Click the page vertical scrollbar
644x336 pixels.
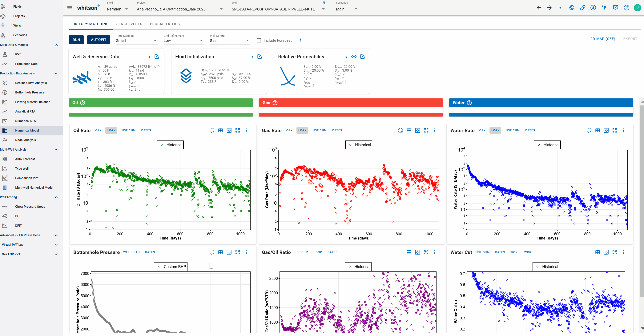[642, 201]
